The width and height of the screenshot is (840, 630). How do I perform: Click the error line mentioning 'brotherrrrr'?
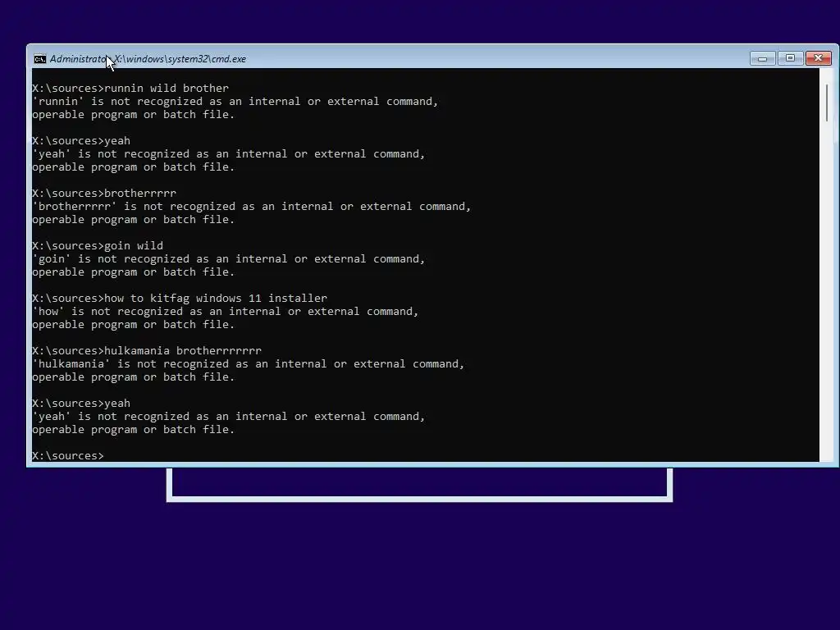point(251,206)
